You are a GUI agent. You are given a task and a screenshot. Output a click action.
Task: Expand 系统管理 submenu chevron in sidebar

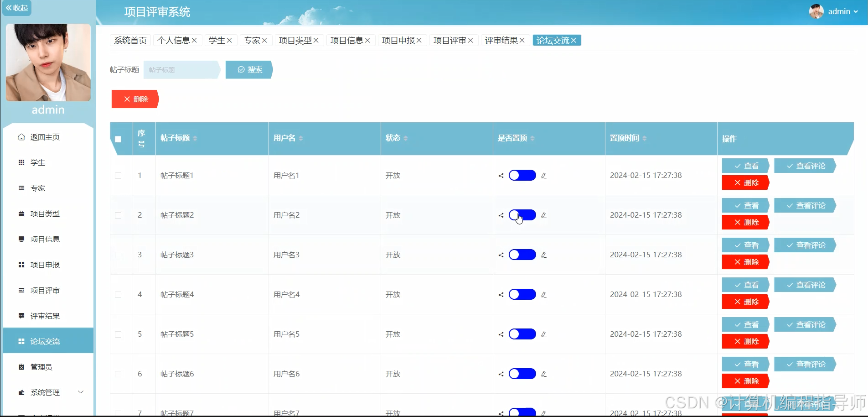(x=81, y=392)
